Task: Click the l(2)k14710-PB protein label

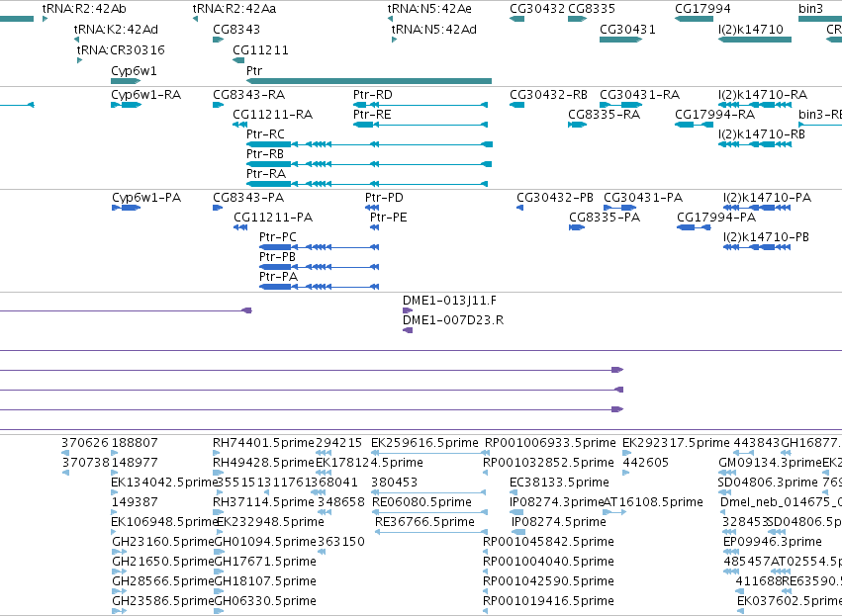Action: (766, 237)
